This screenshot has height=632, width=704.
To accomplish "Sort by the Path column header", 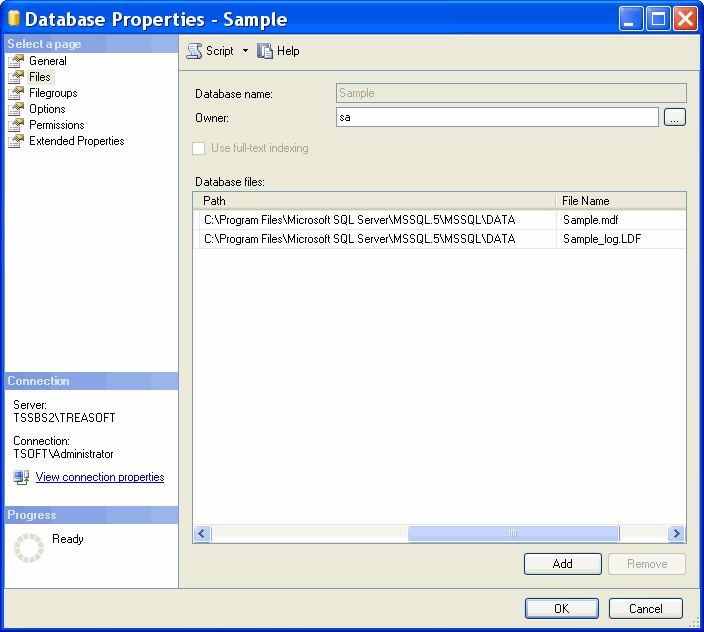I will click(x=374, y=201).
